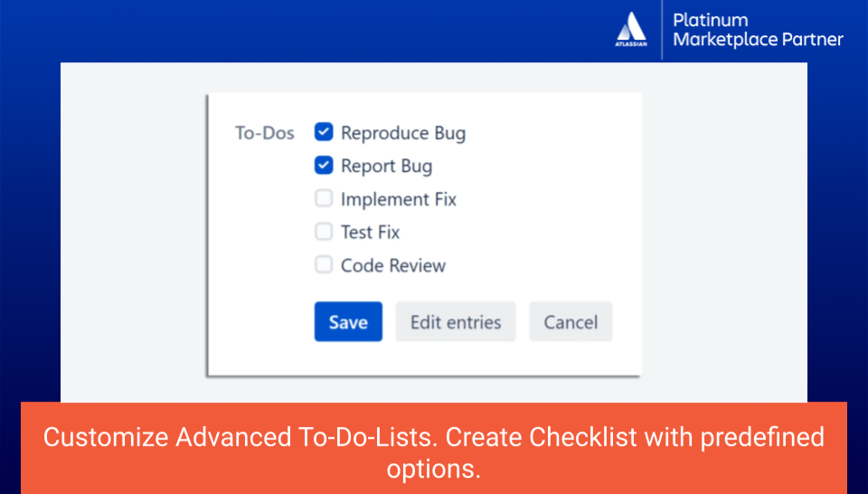
Task: Click the 'Report Bug' label text
Action: 386,166
